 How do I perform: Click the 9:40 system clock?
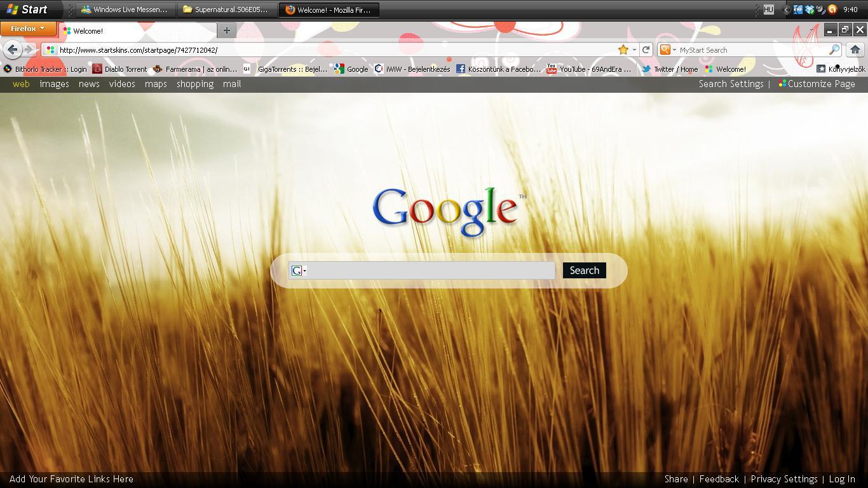point(851,10)
